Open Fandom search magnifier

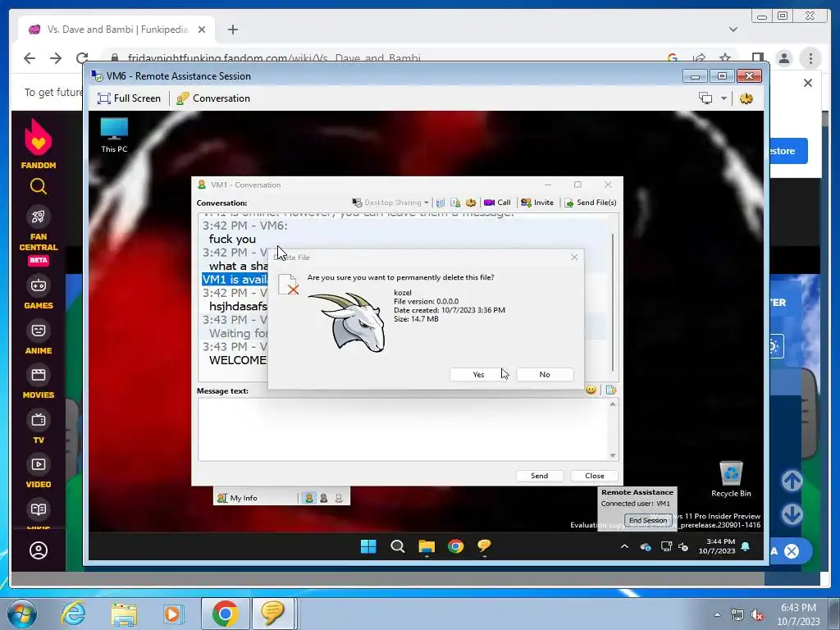click(x=38, y=186)
